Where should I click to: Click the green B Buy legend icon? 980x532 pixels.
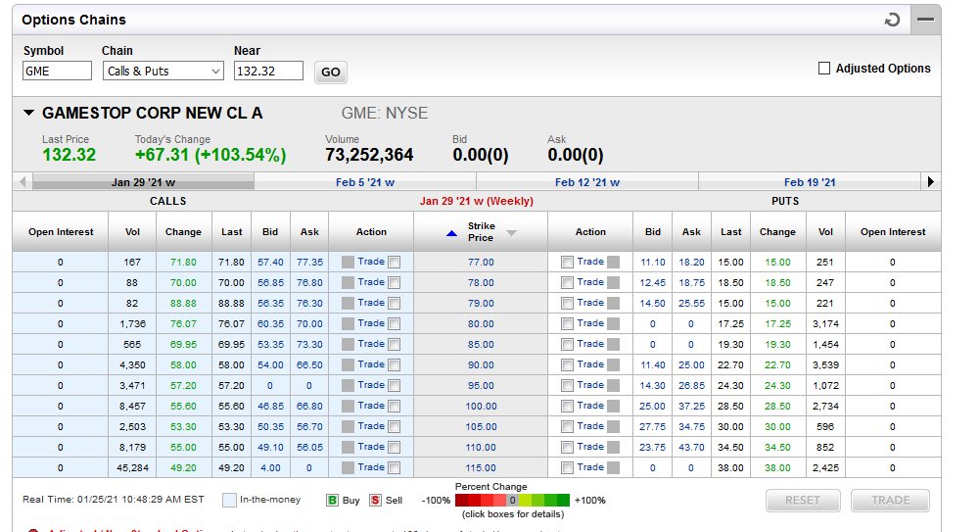(x=333, y=500)
